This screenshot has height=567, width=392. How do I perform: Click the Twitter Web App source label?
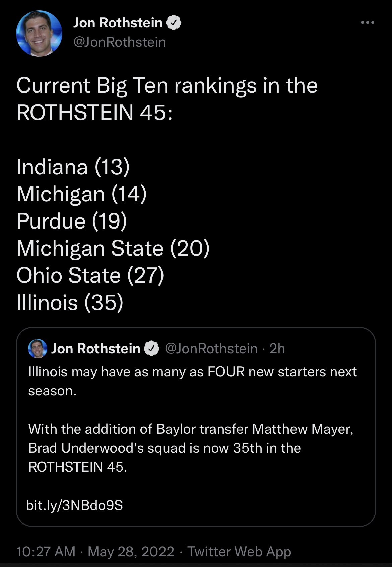tap(239, 552)
